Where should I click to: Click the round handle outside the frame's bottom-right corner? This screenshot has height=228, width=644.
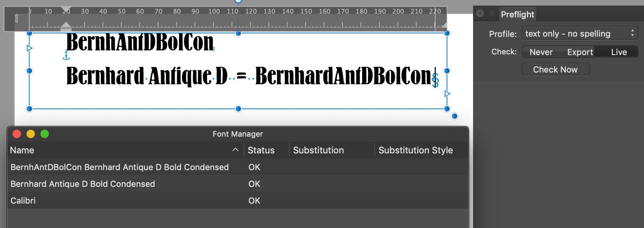tap(454, 116)
